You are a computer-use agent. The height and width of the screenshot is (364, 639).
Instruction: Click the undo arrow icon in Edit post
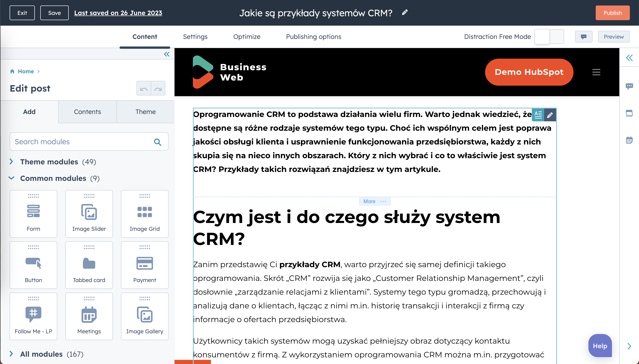[x=144, y=88]
